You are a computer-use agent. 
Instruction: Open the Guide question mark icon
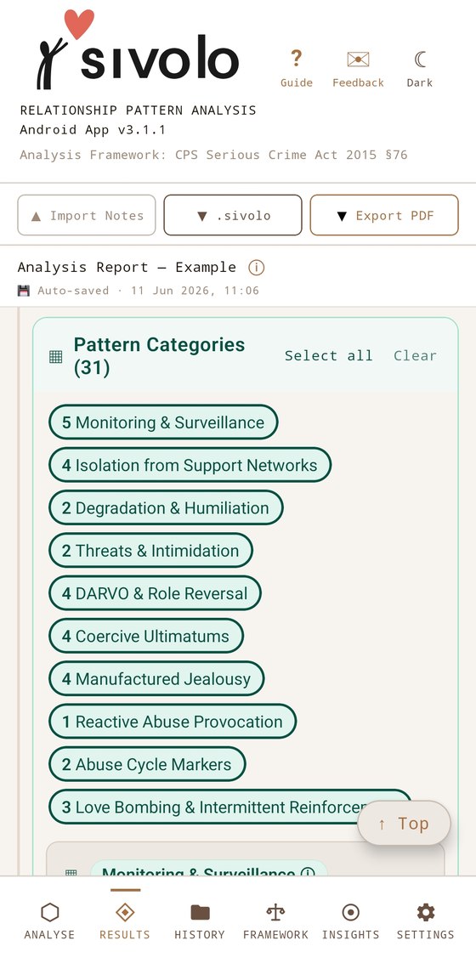coord(296,59)
